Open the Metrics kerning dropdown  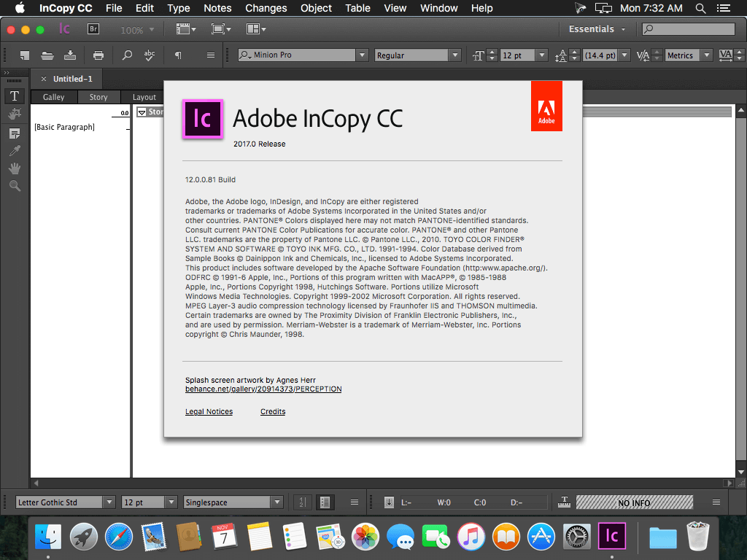[x=707, y=55]
